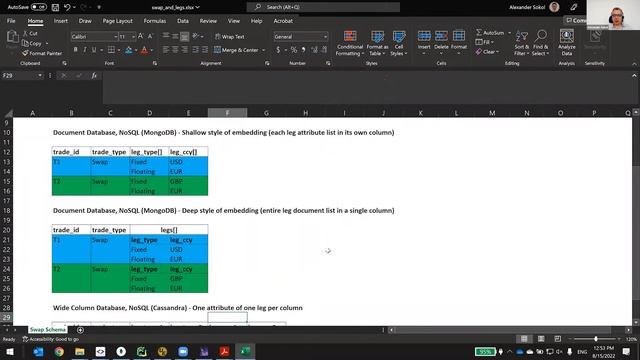Open the font size dropdown
This screenshot has width=640, height=360.
[133, 37]
